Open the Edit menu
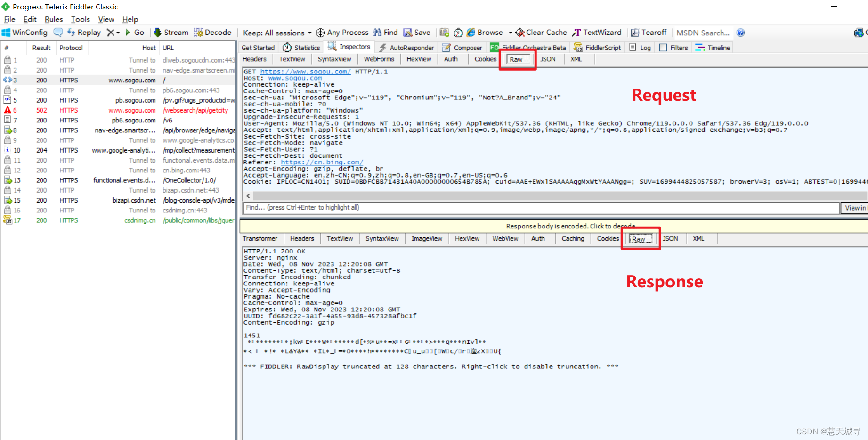This screenshot has height=440, width=868. click(x=30, y=19)
